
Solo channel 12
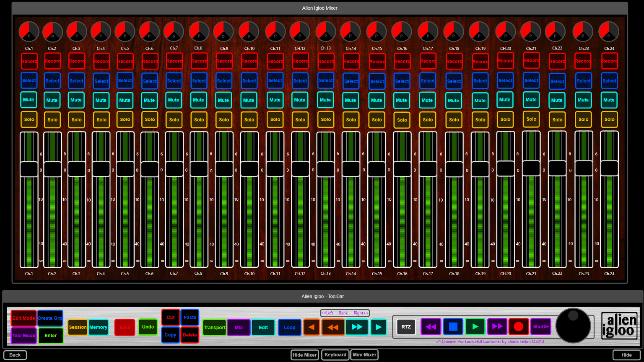[x=300, y=120]
